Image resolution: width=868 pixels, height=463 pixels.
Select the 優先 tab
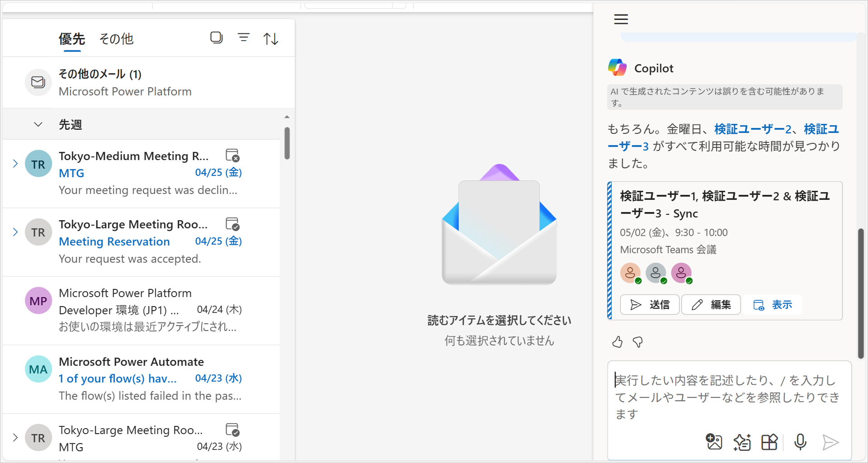pos(72,39)
